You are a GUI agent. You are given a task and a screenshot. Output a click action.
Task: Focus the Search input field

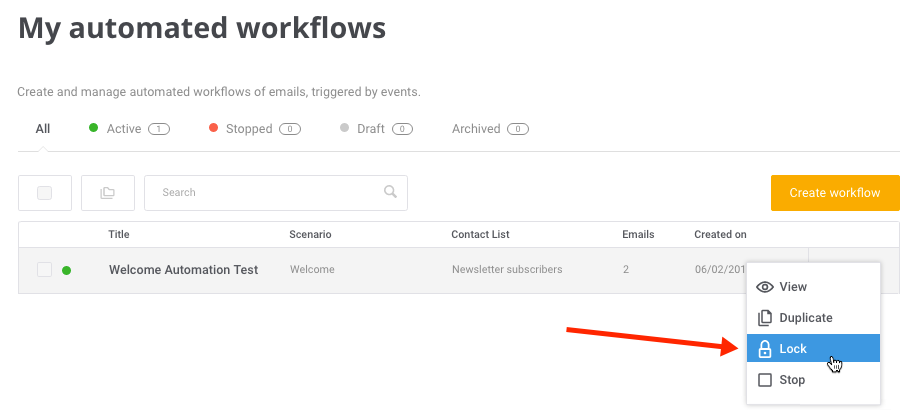coord(276,192)
